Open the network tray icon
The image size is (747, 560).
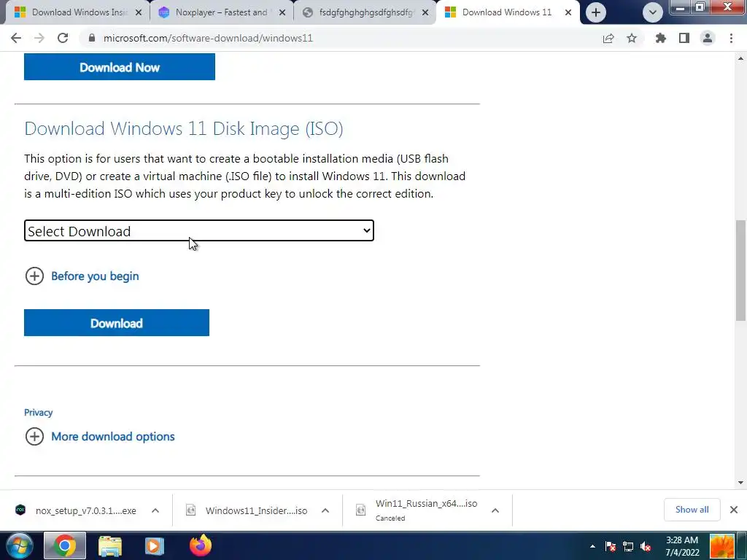pyautogui.click(x=628, y=546)
